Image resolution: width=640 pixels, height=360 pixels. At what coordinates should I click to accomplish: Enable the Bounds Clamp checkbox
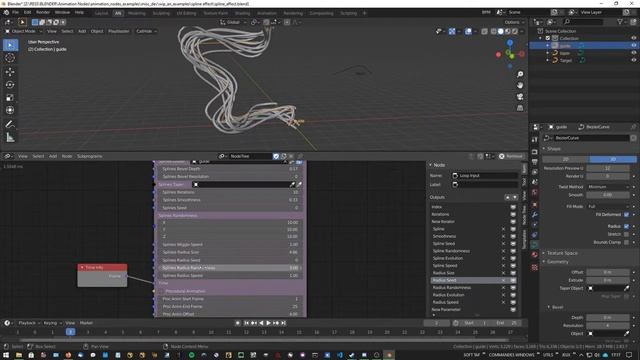[x=627, y=242]
